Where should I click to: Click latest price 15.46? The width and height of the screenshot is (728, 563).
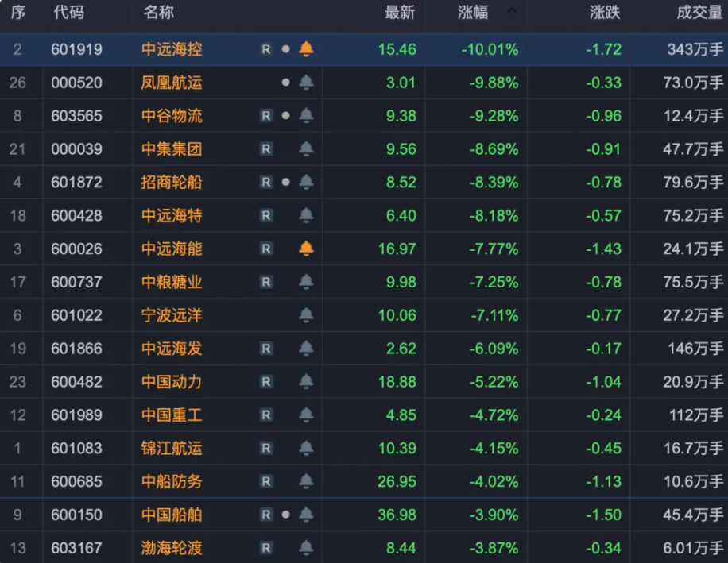[x=397, y=49]
